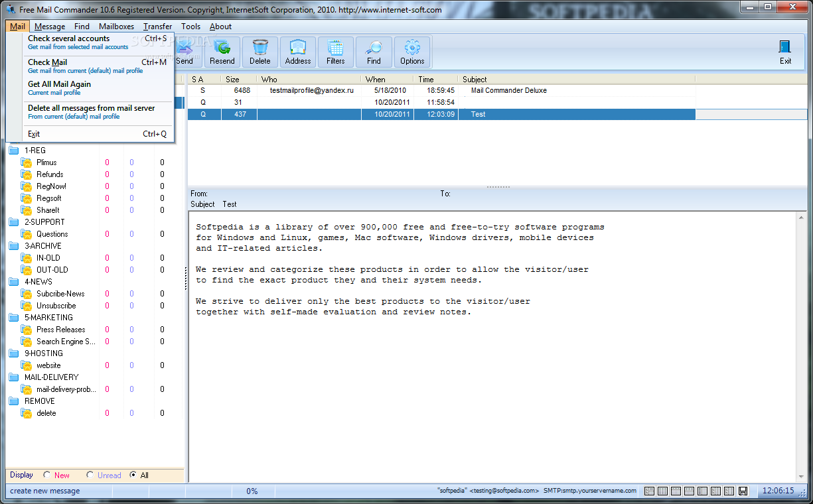
Task: Click the Subcribe-News mailbox icon
Action: tap(27, 294)
